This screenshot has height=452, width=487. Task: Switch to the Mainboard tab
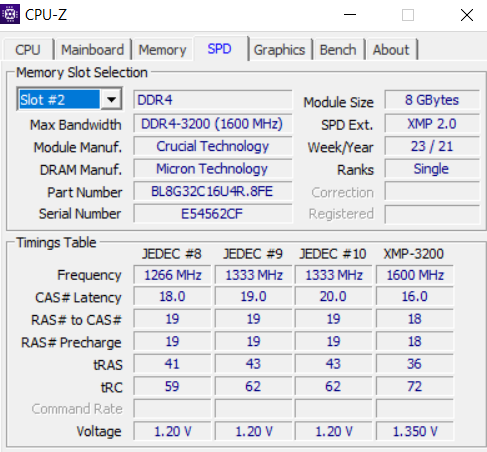tap(93, 50)
